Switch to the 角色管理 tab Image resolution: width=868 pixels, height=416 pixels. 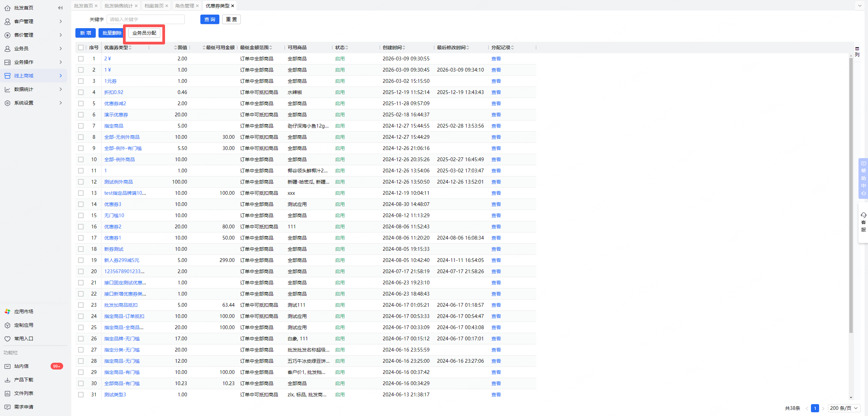coord(184,6)
